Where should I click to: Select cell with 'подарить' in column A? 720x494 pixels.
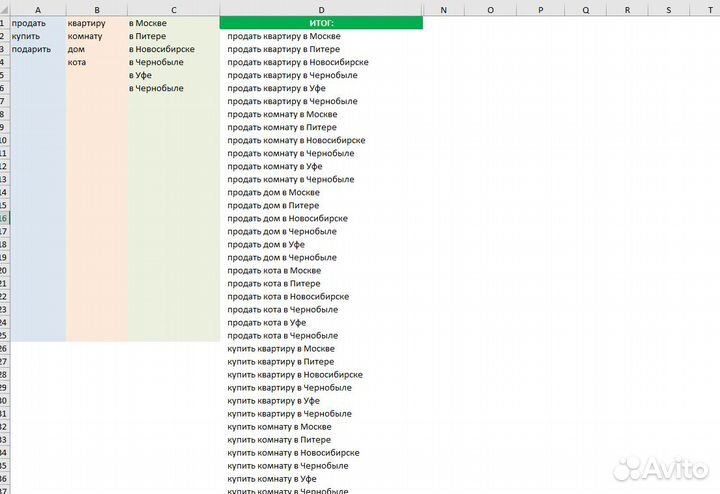point(38,49)
